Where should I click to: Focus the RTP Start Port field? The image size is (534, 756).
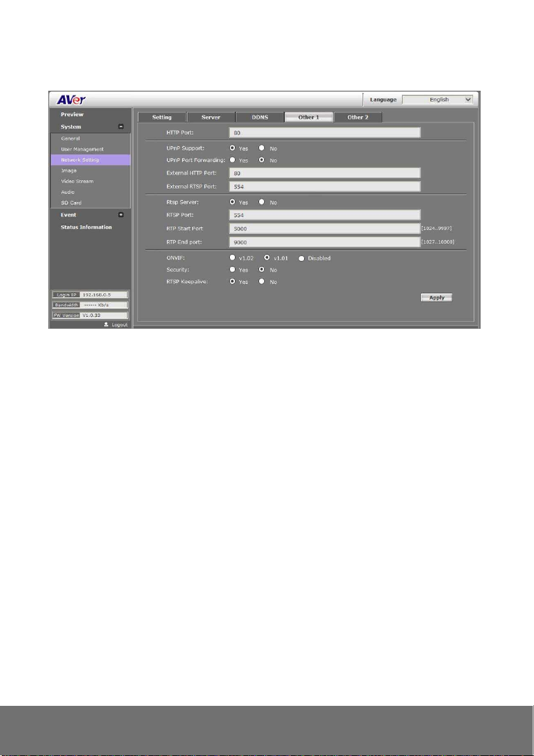click(x=324, y=228)
